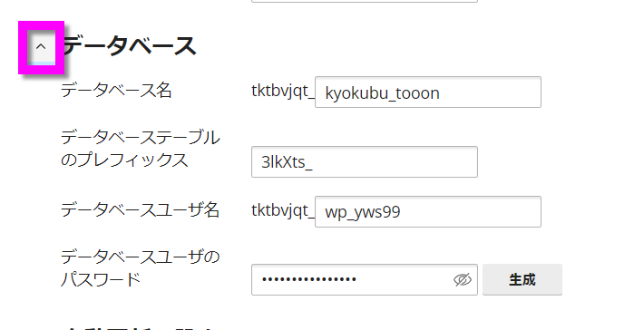Image resolution: width=644 pixels, height=330 pixels.
Task: Focus the masked database password field
Action: click(365, 279)
